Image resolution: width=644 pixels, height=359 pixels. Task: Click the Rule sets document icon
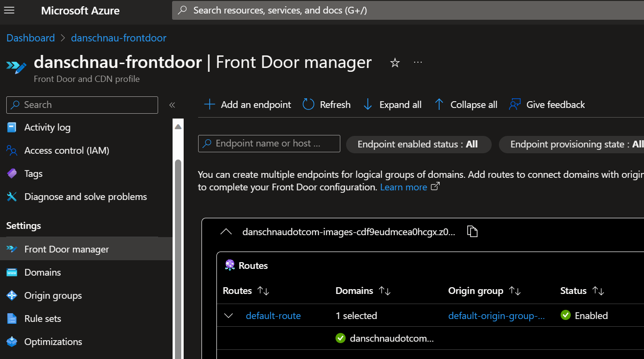[12, 319]
